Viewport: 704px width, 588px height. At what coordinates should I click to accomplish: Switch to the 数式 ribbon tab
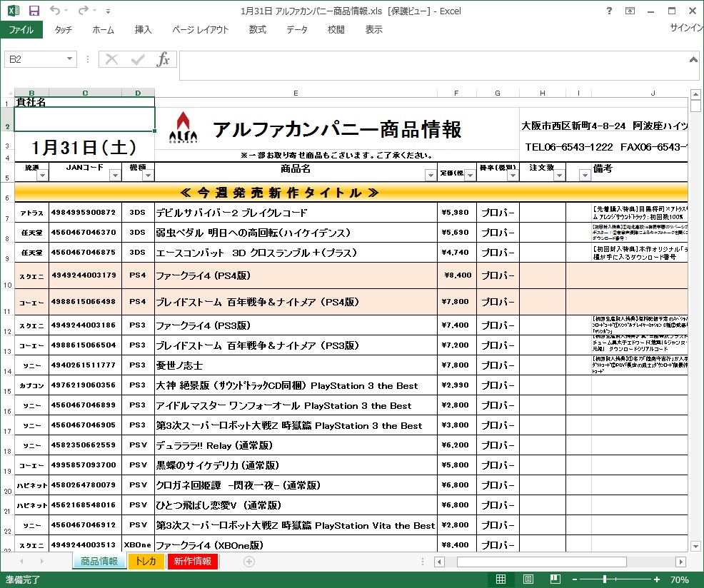pyautogui.click(x=258, y=30)
